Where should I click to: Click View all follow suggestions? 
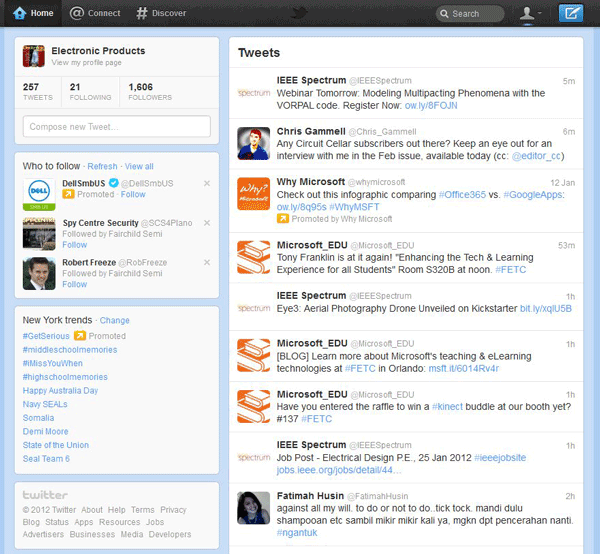click(x=139, y=166)
